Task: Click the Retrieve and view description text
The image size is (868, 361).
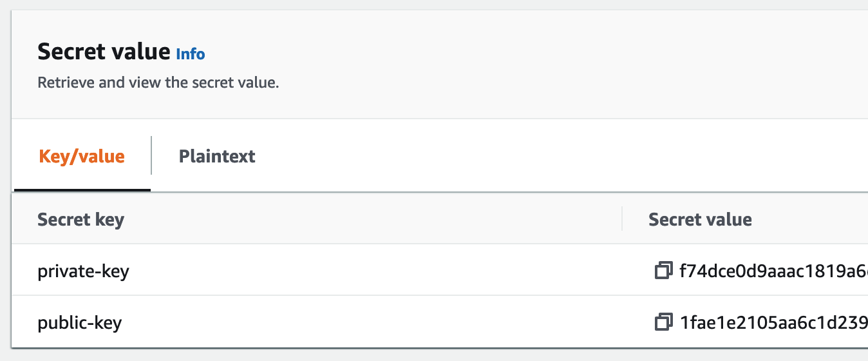Action: (x=158, y=83)
